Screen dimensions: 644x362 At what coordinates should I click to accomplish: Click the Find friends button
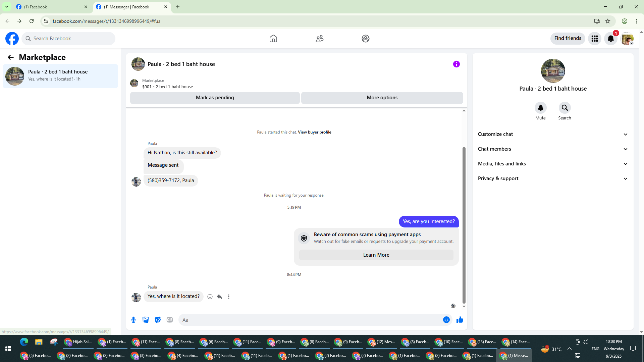coord(568,38)
